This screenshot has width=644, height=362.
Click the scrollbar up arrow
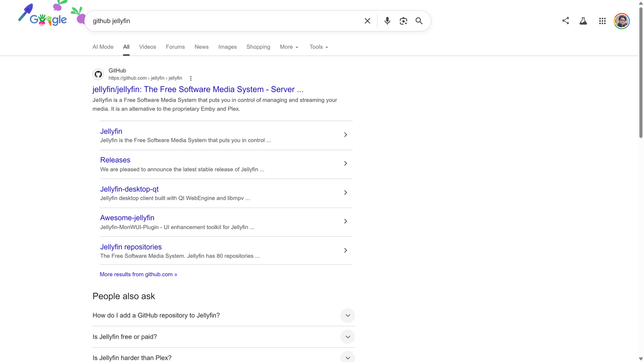[x=641, y=3]
